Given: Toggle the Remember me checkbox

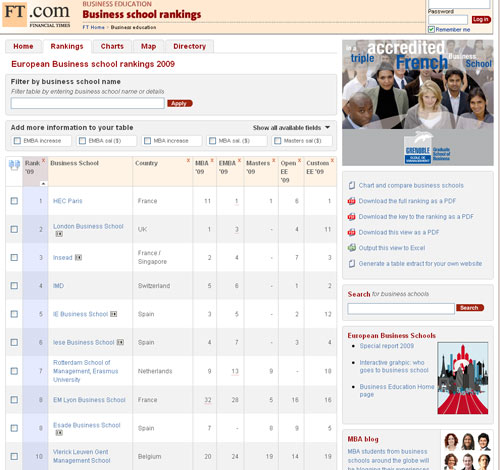Looking at the screenshot, I should pyautogui.click(x=431, y=30).
